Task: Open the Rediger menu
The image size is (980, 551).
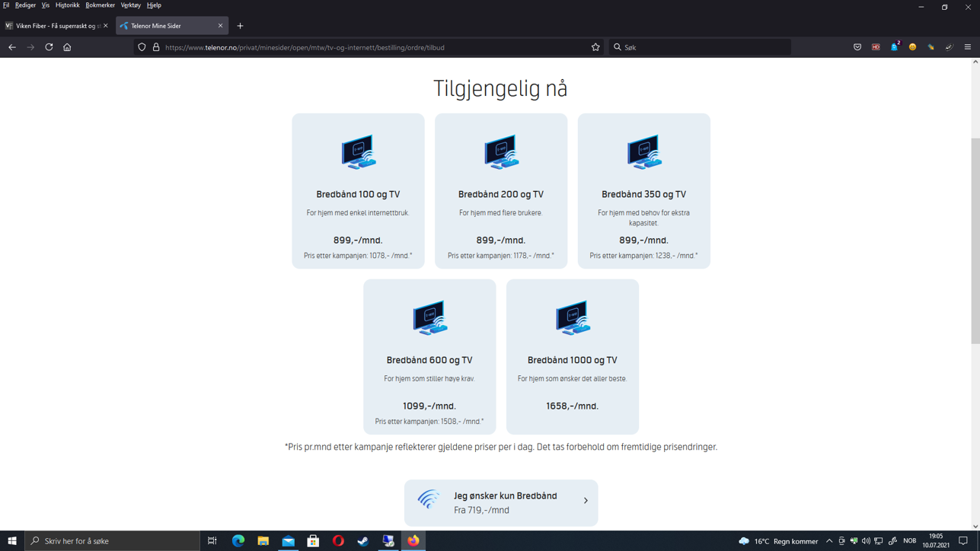Action: coord(25,5)
